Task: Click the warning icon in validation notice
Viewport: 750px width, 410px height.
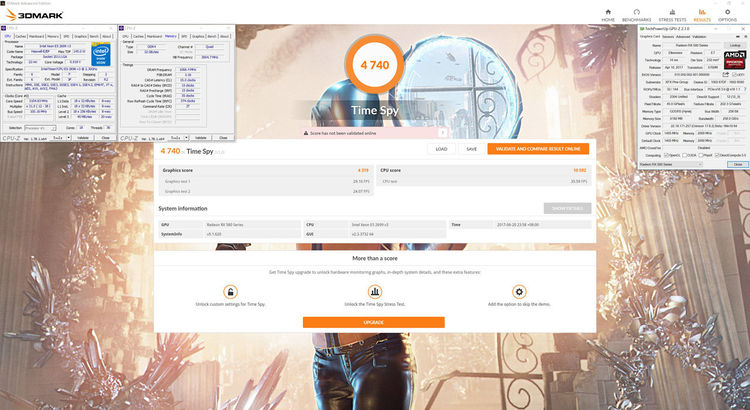Action: coord(306,133)
